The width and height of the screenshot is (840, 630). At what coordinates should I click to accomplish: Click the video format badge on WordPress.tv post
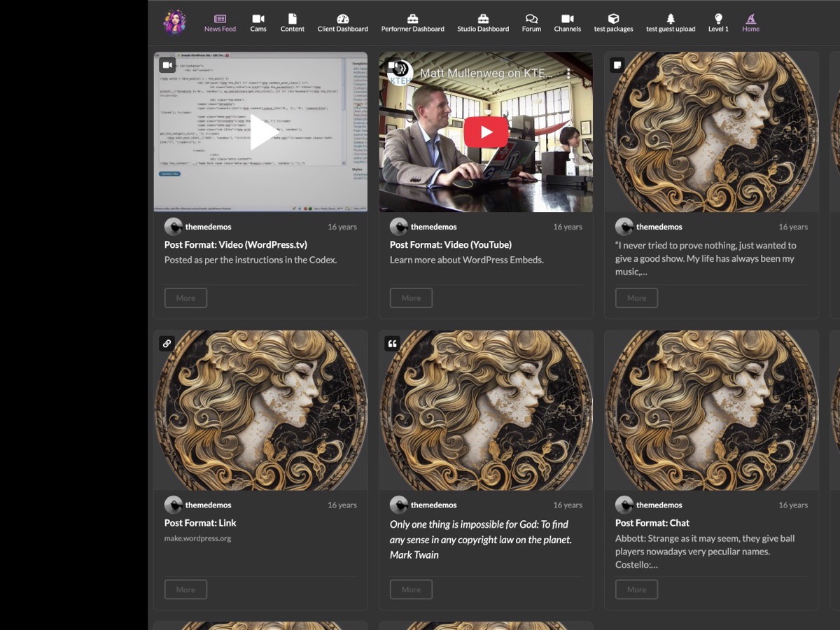[x=167, y=65]
